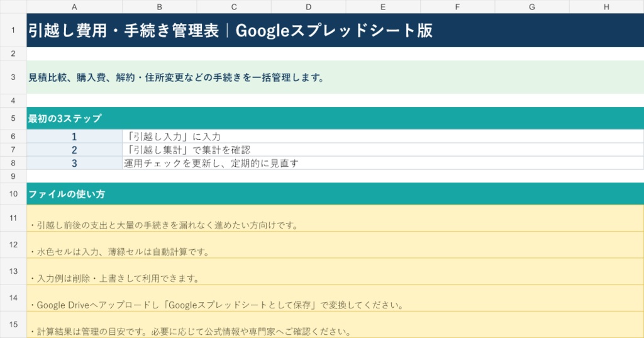Click note '水色セルは入力、薄緑セルは自動計算です'
This screenshot has width=644, height=338.
tap(335, 245)
